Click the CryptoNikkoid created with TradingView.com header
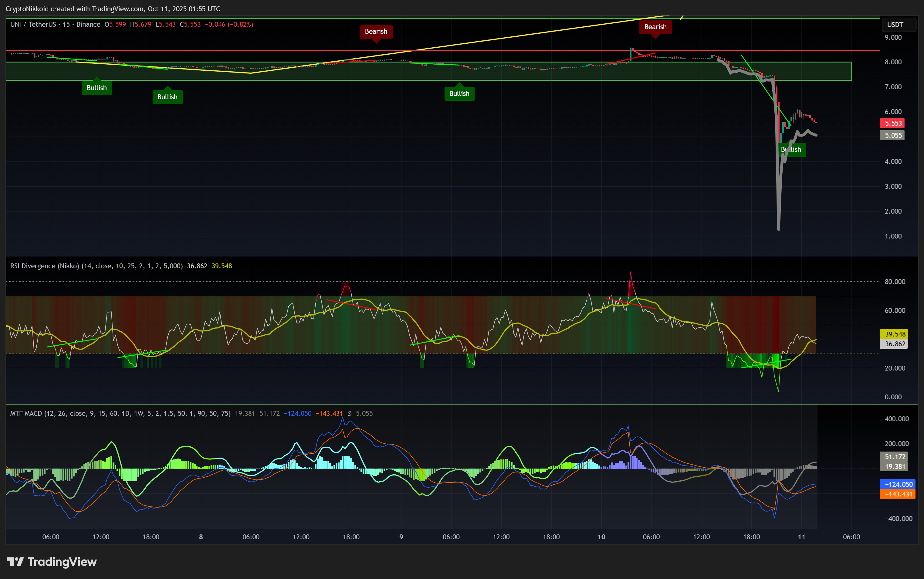924x579 pixels. [113, 8]
